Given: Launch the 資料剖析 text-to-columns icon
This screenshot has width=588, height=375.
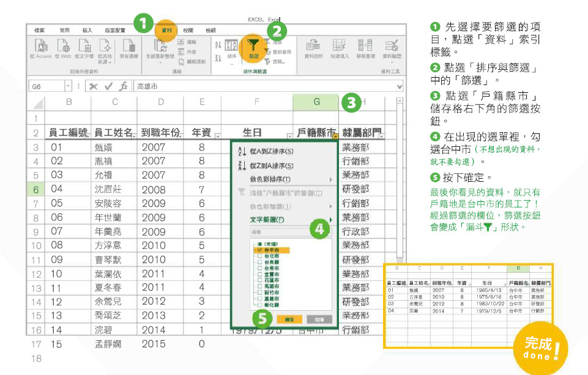Looking at the screenshot, I should pos(313,45).
